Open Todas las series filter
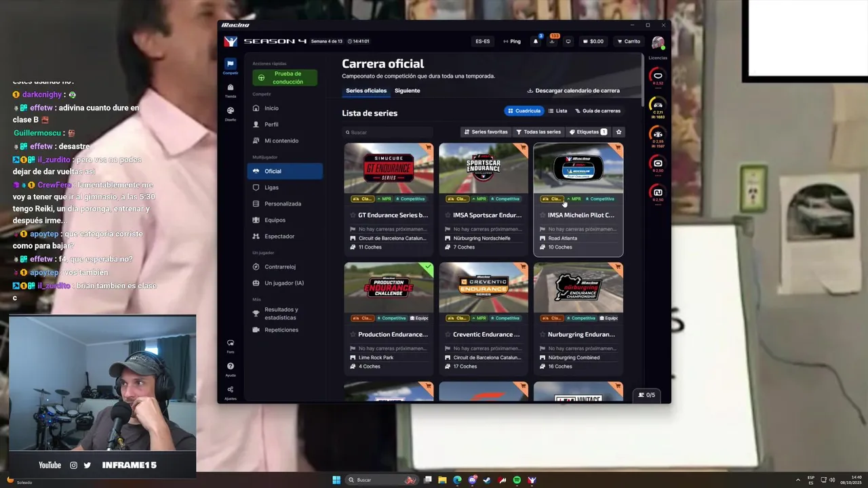 538,131
